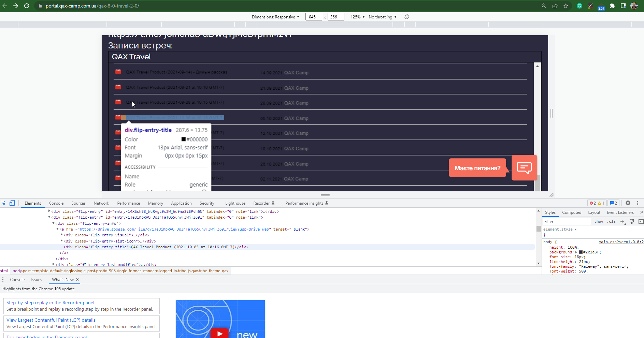
Task: Select the inspect element tool
Action: (3, 203)
